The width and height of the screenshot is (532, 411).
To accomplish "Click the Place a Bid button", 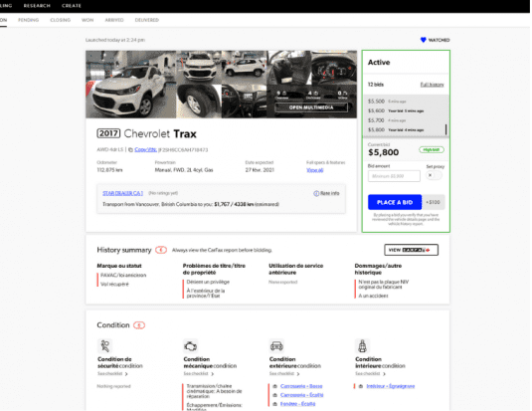I will pyautogui.click(x=395, y=202).
